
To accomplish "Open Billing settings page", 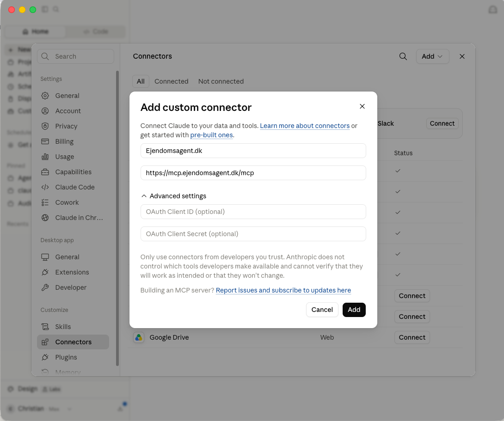I will pos(73,141).
